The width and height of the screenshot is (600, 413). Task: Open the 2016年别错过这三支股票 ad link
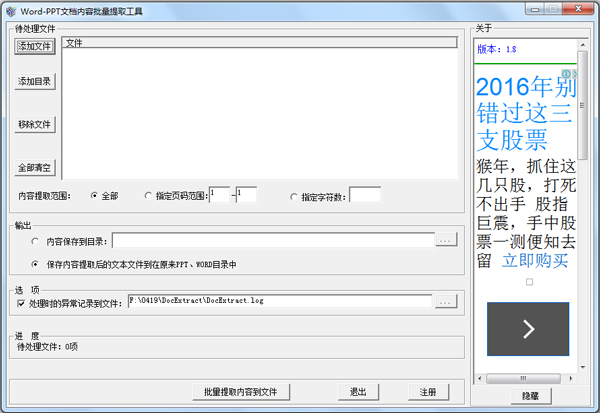coord(525,114)
